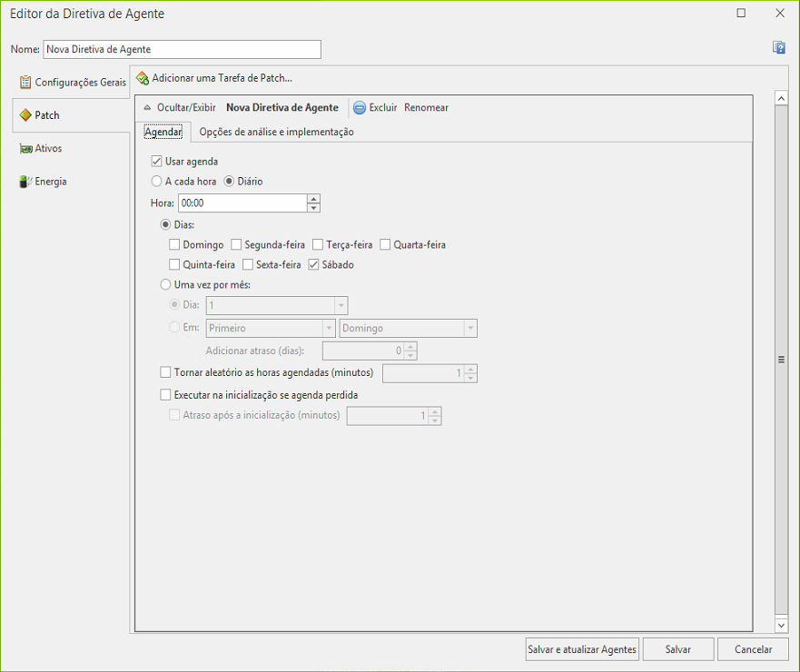This screenshot has height=672, width=800.
Task: Click the help icon at top right
Action: tap(778, 48)
